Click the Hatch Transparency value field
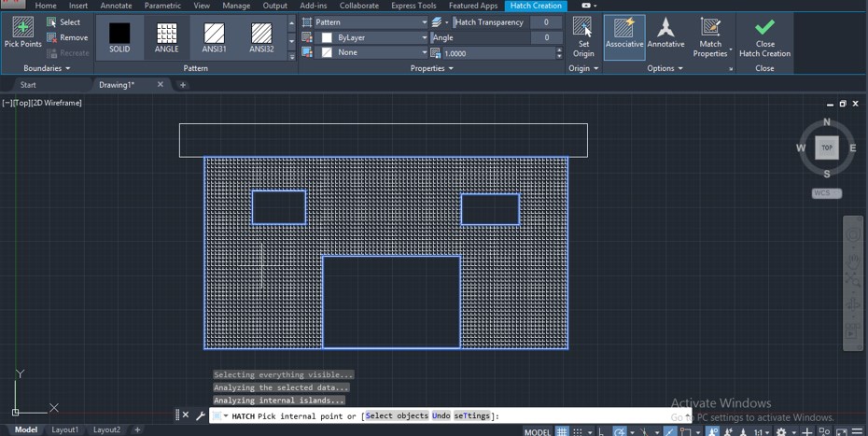This screenshot has height=436, width=868. click(546, 22)
